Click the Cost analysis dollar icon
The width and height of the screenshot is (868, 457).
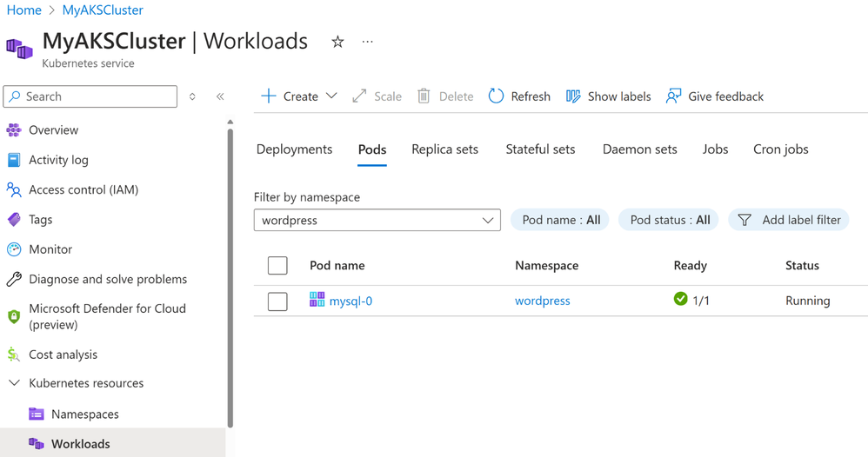(13, 354)
